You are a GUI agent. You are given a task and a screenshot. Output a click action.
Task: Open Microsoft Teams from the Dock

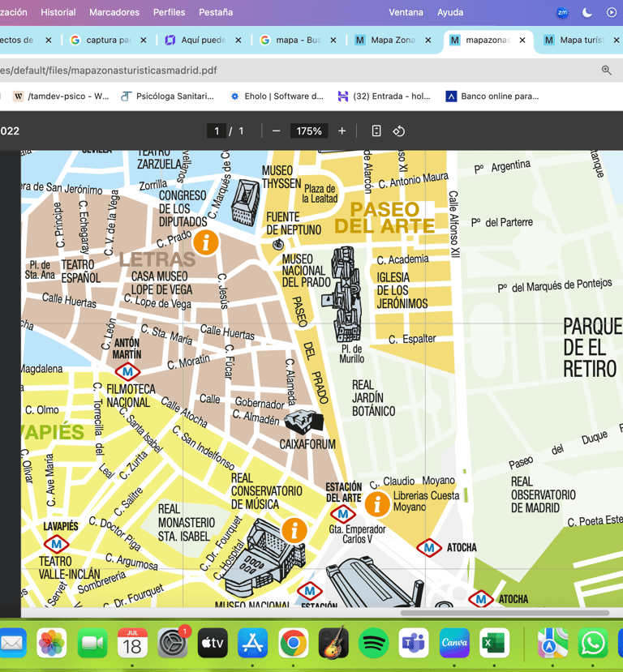coord(414,643)
